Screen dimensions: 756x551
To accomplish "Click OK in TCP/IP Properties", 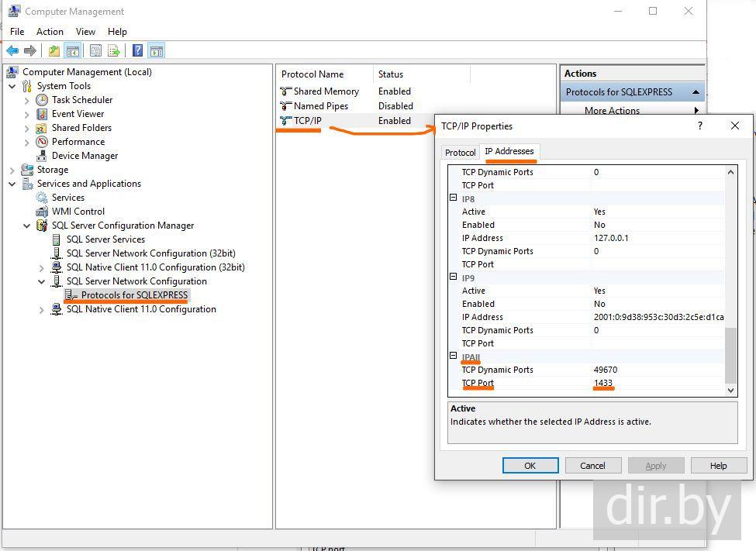I will pyautogui.click(x=530, y=466).
